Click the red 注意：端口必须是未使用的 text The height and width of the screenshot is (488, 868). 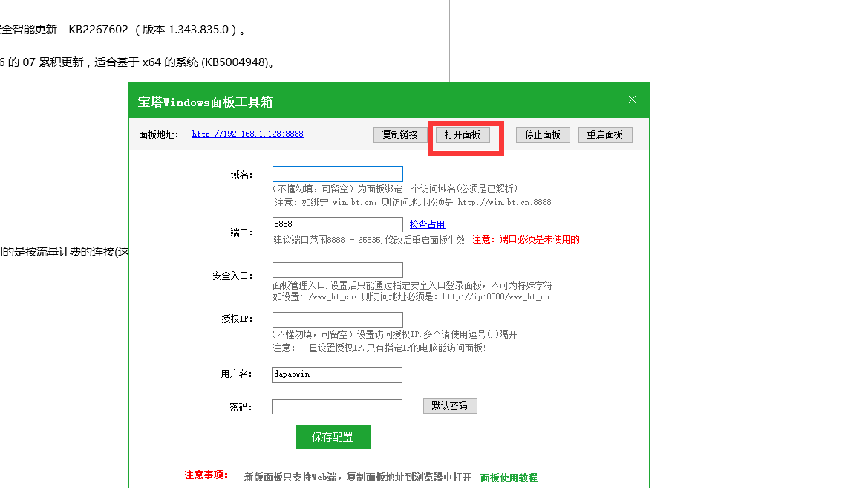click(526, 239)
